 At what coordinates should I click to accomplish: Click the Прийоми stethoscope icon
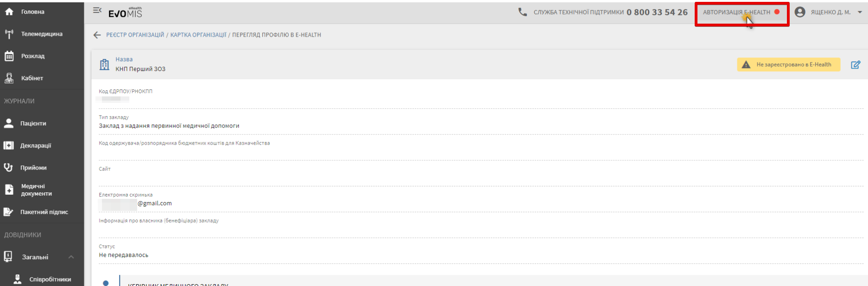(9, 168)
